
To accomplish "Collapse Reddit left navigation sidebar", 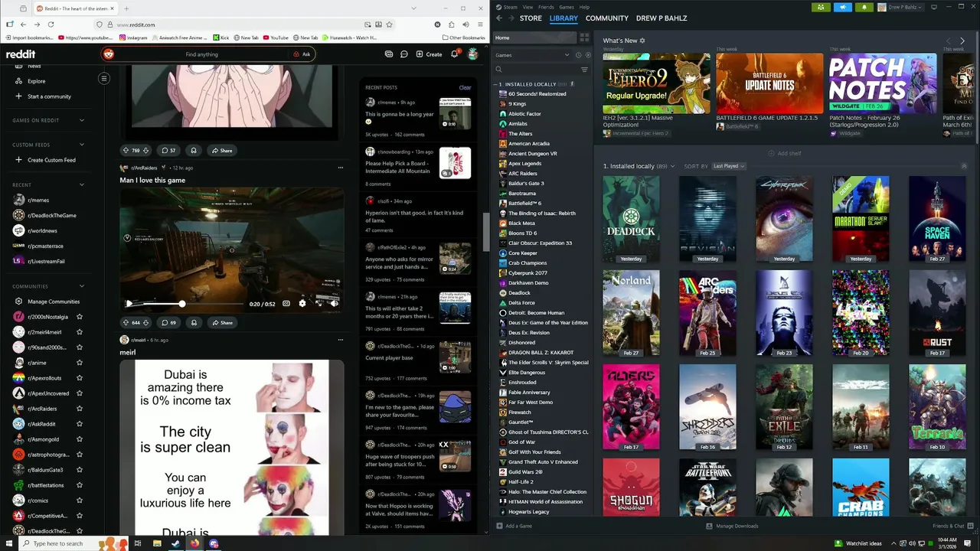I will 104,78.
